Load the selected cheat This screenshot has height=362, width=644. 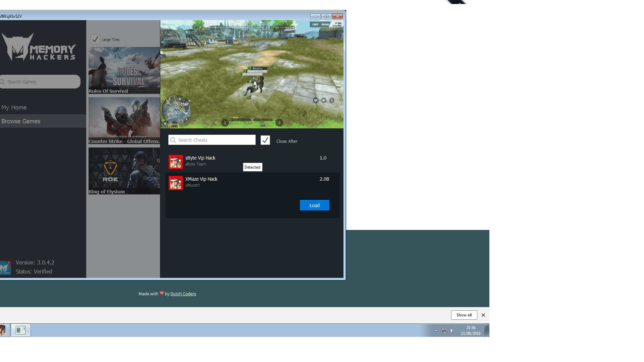315,205
